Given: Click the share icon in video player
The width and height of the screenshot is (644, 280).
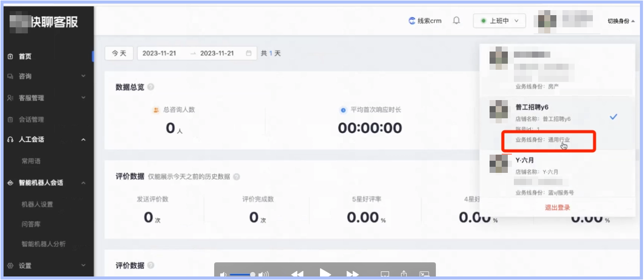Looking at the screenshot, I should (x=404, y=273).
